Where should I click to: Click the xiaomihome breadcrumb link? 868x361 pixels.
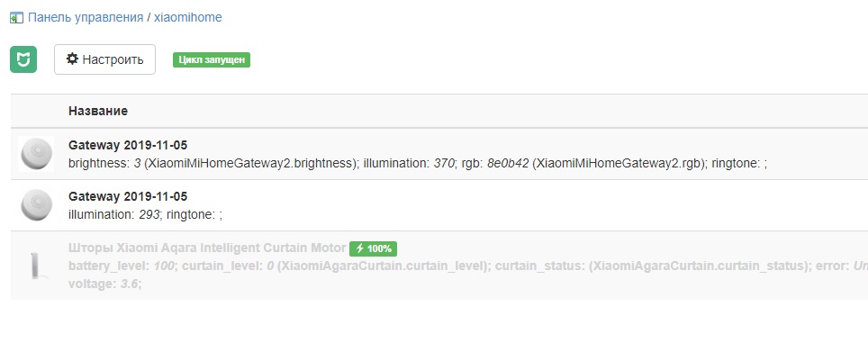click(187, 17)
